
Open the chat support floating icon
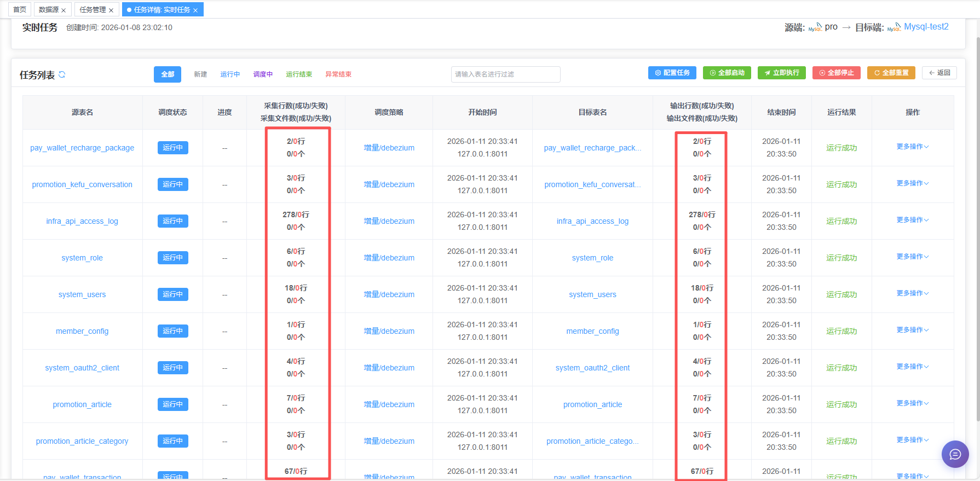(x=955, y=454)
